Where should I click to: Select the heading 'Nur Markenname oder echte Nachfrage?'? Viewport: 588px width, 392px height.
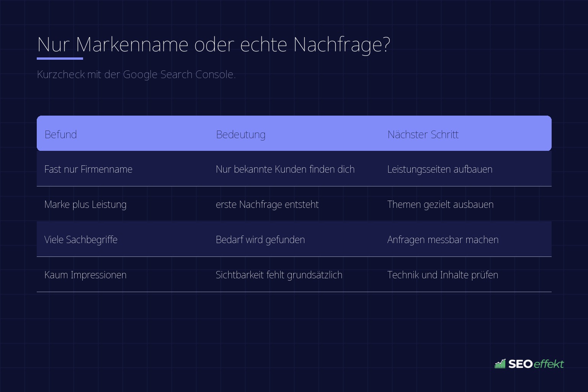click(214, 44)
